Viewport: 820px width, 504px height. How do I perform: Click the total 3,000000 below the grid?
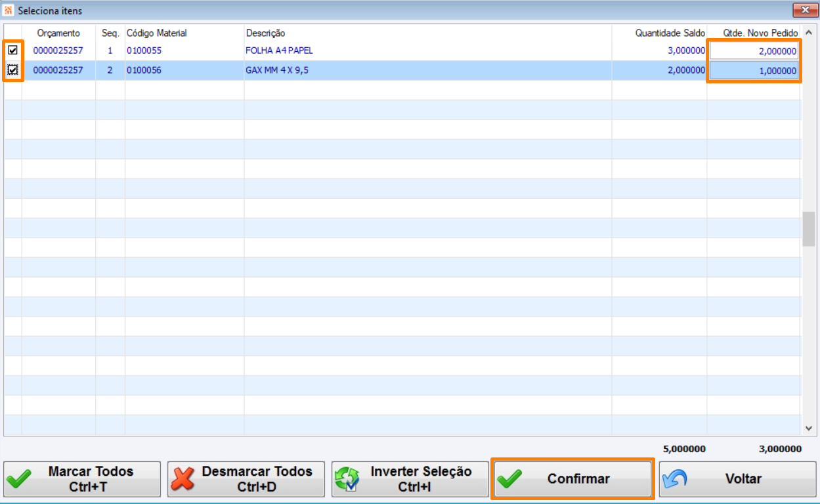click(780, 450)
